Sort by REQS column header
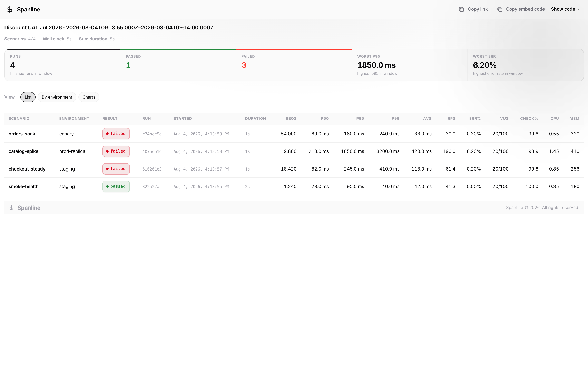Image resolution: width=588 pixels, height=368 pixels. 291,119
